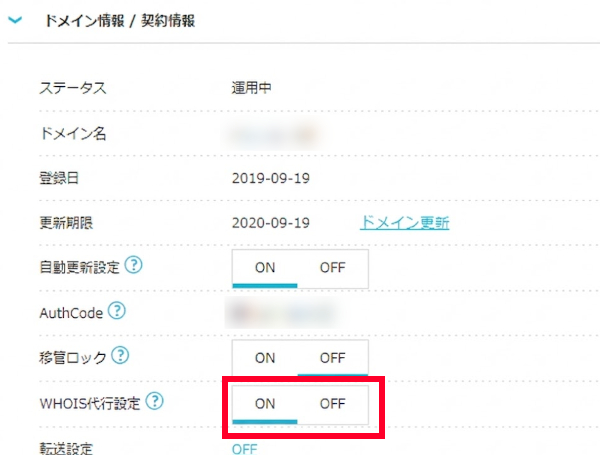Viewport: 600px width, 455px height.
Task: Open help for 自動更新設定
Action: pyautogui.click(x=132, y=266)
